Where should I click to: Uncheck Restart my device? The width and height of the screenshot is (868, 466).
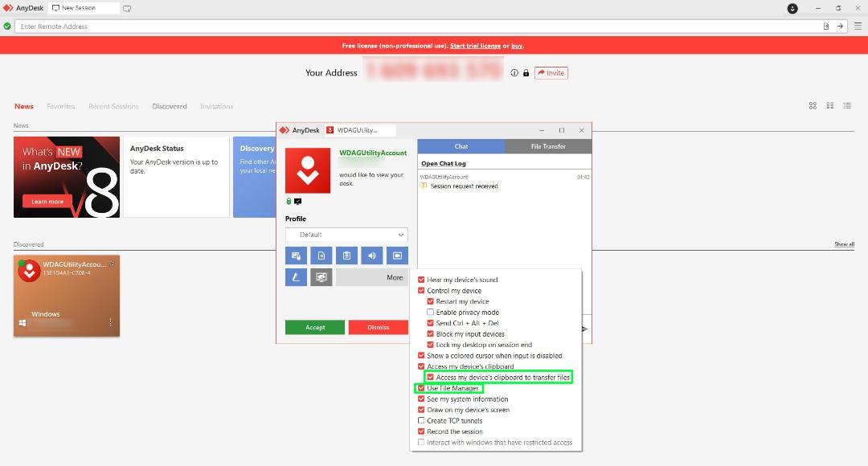click(430, 301)
